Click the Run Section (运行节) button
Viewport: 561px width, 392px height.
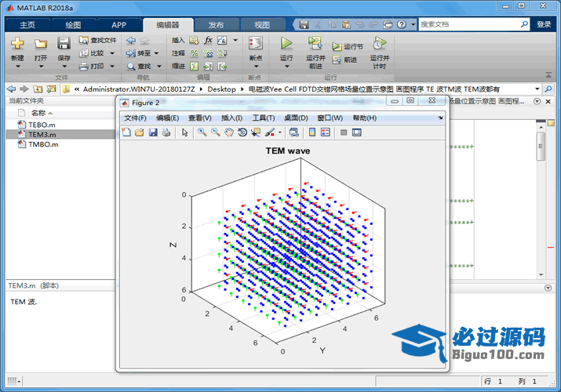[x=348, y=47]
